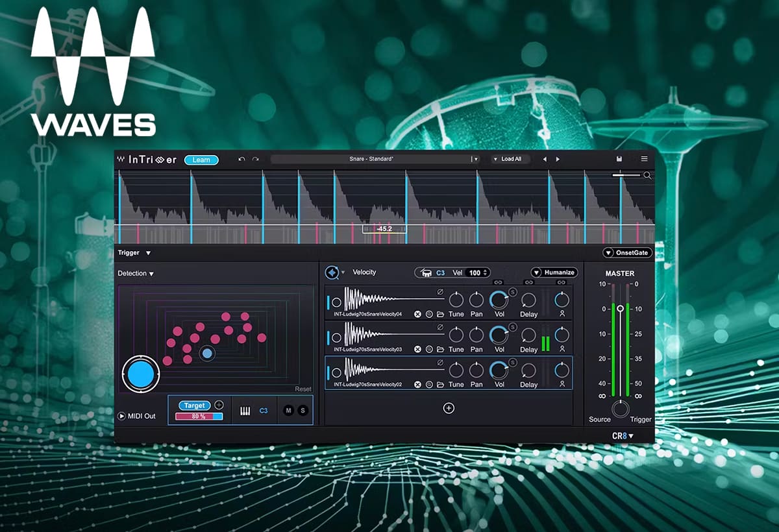This screenshot has height=532, width=779.
Task: Toggle phase invert on Velocity04 layer
Action: point(440,293)
